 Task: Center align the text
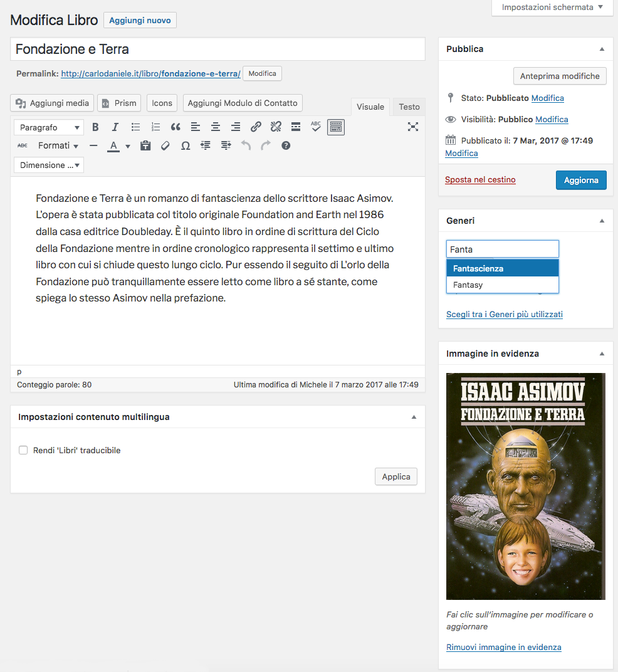(x=216, y=127)
